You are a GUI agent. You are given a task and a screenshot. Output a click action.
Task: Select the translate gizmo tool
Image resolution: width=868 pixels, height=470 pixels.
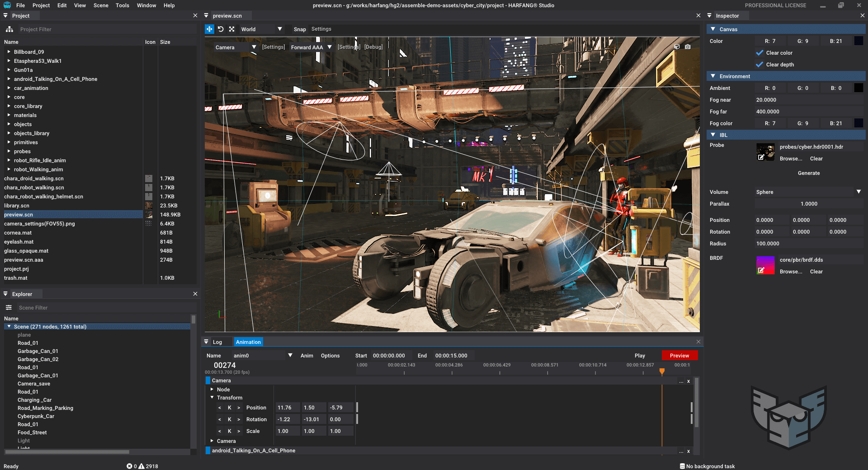click(209, 29)
